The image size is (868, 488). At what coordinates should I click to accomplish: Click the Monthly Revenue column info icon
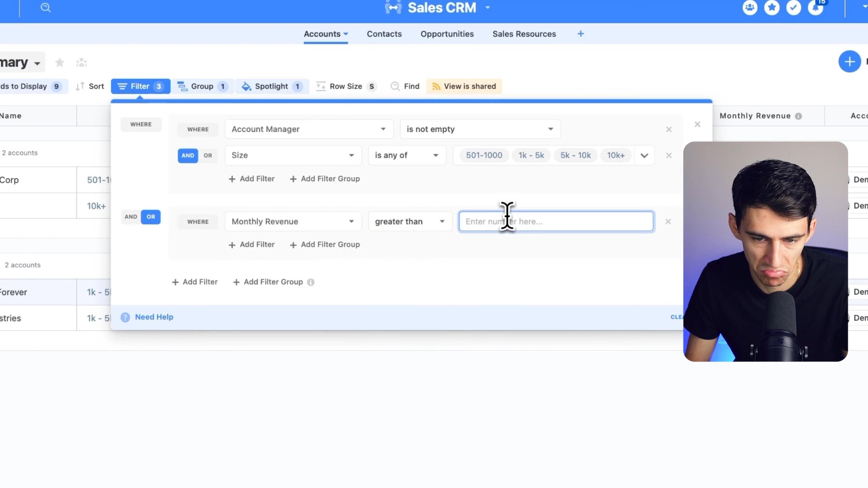pos(798,116)
